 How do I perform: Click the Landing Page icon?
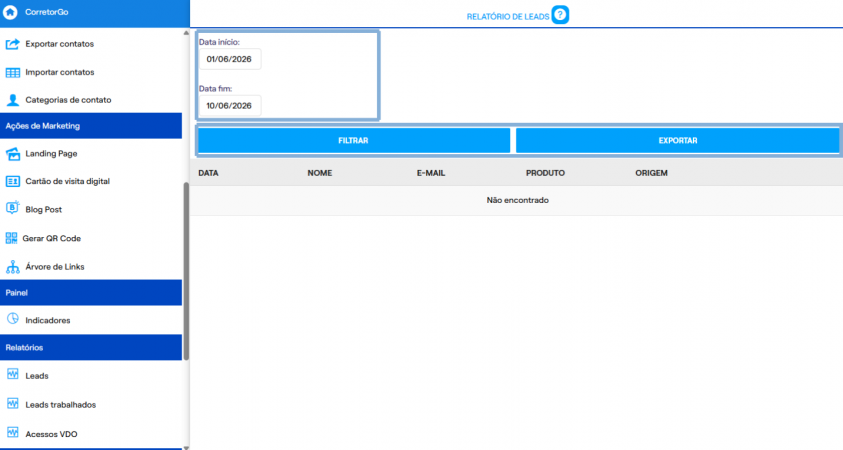pos(12,154)
